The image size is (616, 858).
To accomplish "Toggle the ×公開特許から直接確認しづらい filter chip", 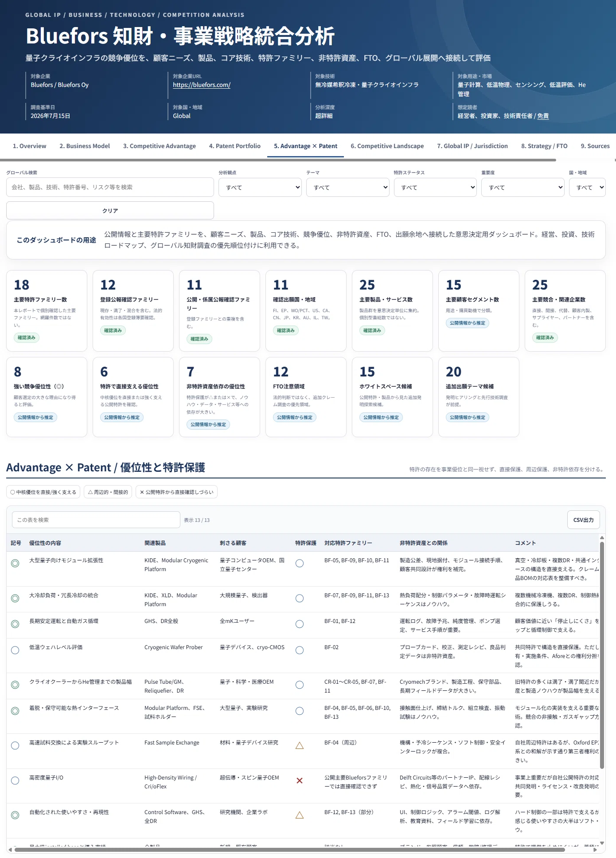I will [176, 492].
